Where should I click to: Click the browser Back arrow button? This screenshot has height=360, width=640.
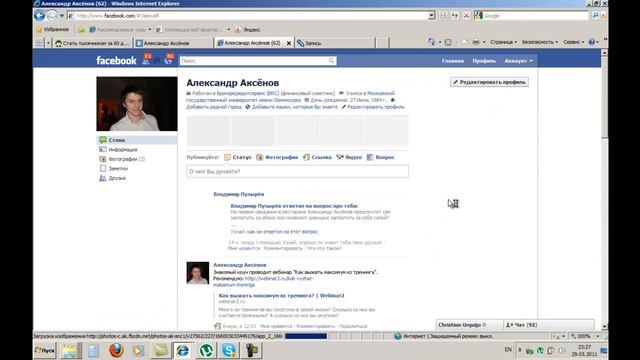pos(40,16)
